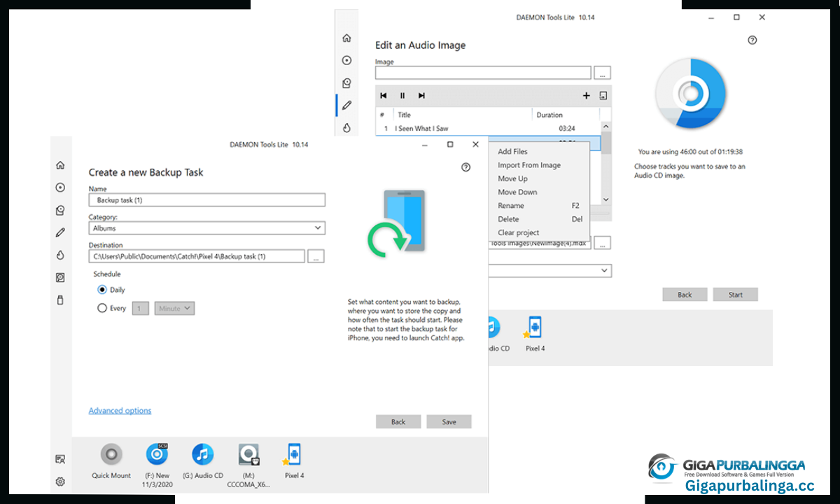
Task: Open the USB stick icon in Backup Task sidebar
Action: (x=60, y=300)
